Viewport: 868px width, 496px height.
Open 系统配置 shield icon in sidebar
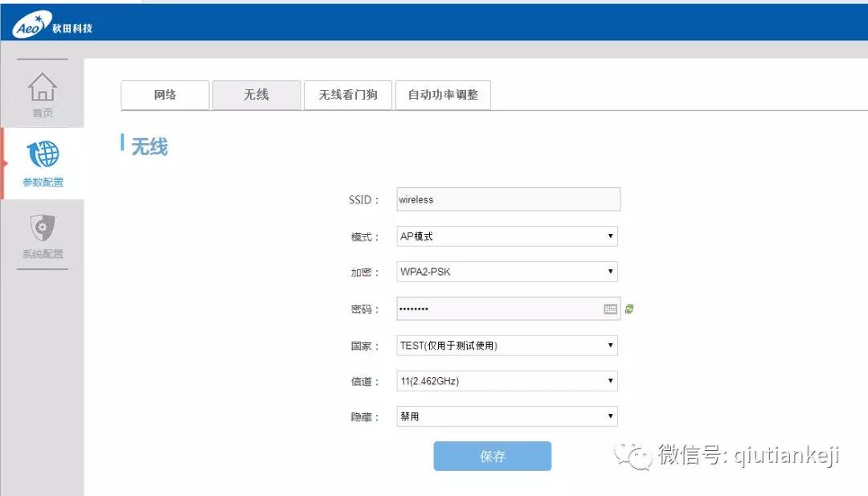[x=43, y=229]
